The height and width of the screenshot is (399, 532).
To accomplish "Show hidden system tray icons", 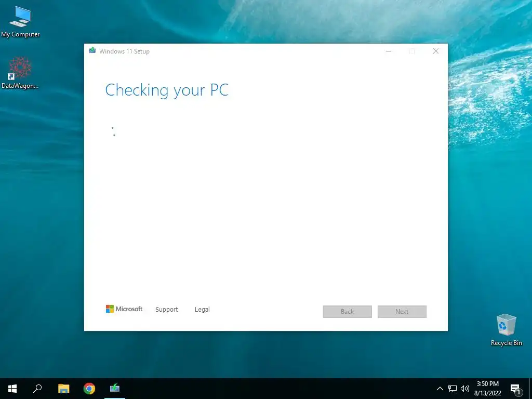I will click(440, 389).
